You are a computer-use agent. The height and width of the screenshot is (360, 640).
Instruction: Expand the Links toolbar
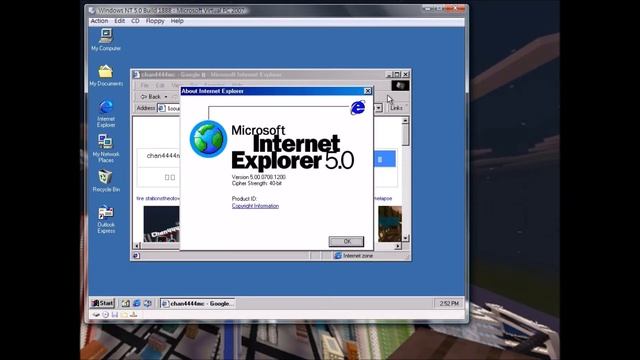(396, 108)
